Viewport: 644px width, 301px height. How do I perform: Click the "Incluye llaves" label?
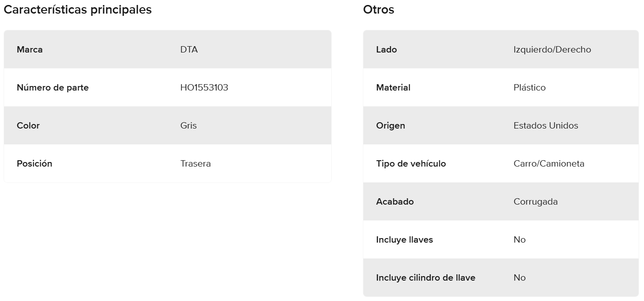tap(404, 239)
